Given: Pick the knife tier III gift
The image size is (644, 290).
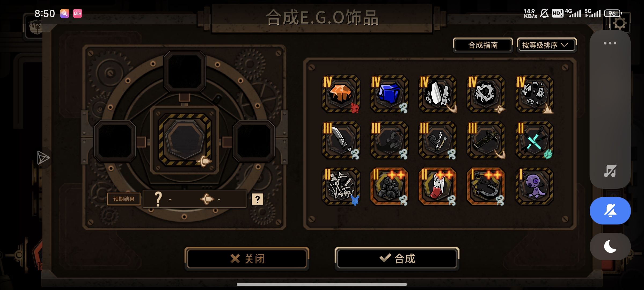Looking at the screenshot, I should click(x=341, y=140).
